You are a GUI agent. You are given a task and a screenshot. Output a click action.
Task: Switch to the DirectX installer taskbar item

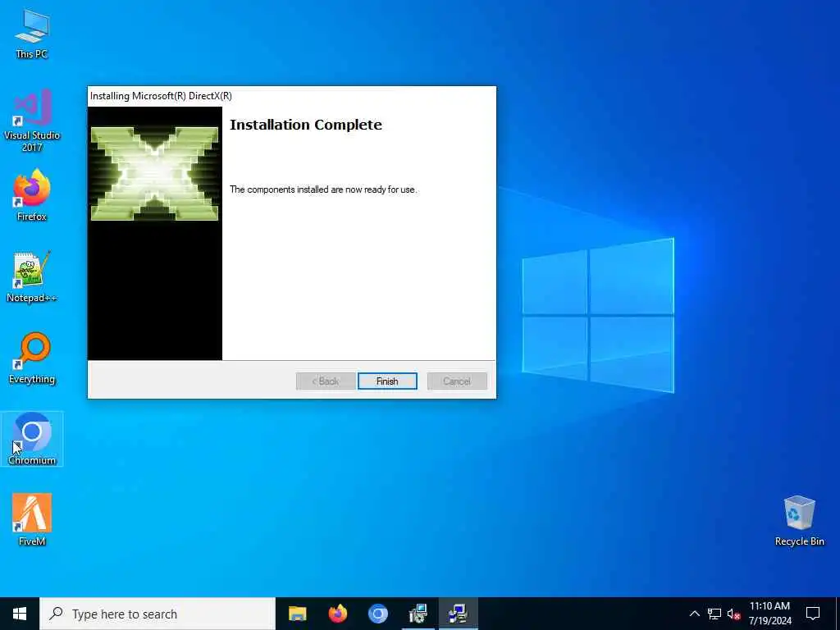(458, 614)
